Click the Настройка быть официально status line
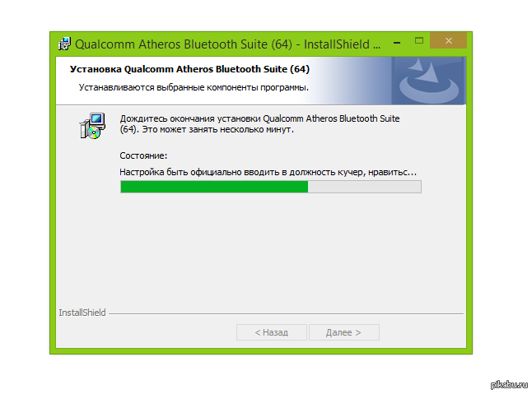Image resolution: width=532 pixels, height=394 pixels. pyautogui.click(x=268, y=172)
